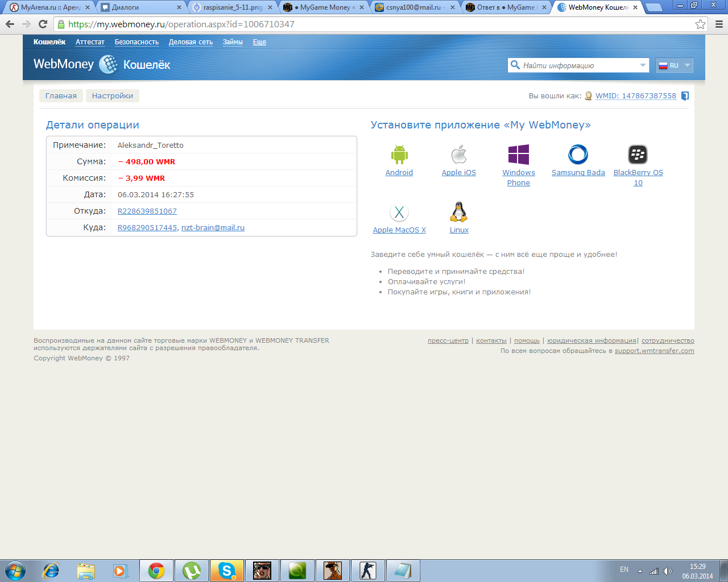728x582 pixels.
Task: Open the WMID 147867387558 link
Action: [636, 96]
